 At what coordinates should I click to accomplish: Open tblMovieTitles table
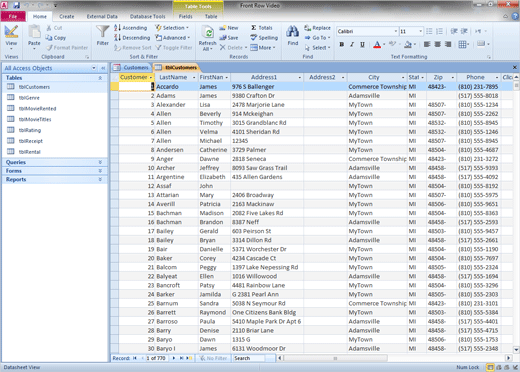(35, 119)
